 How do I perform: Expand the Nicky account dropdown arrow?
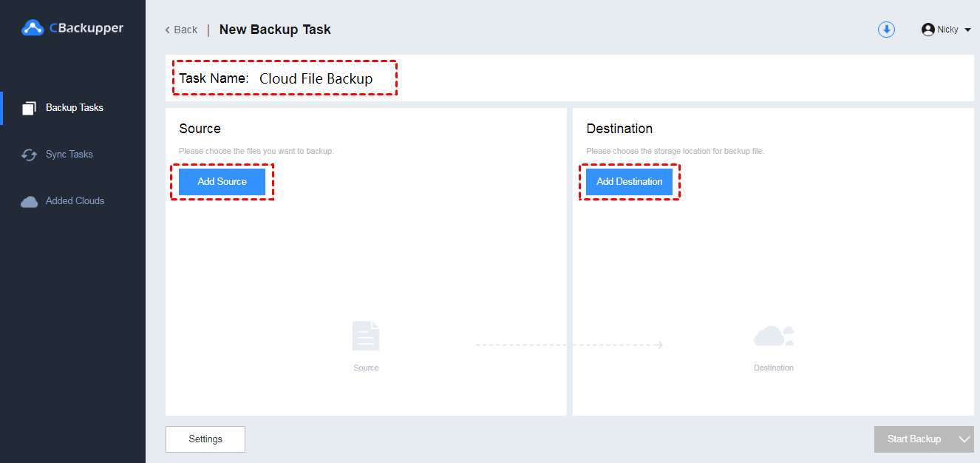point(968,30)
